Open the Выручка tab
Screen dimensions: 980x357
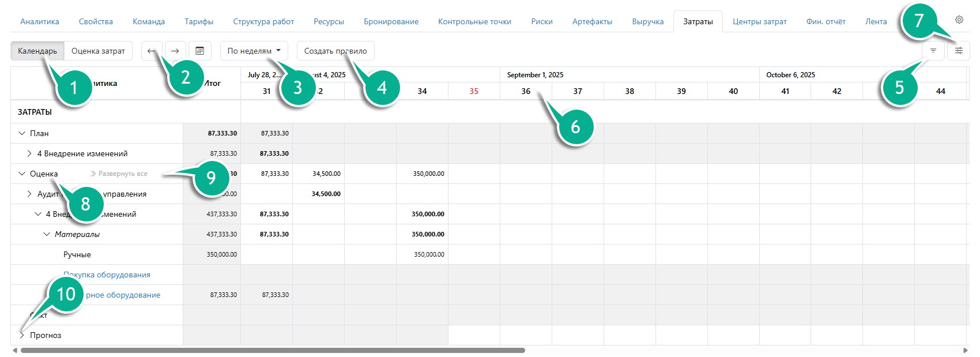[647, 21]
